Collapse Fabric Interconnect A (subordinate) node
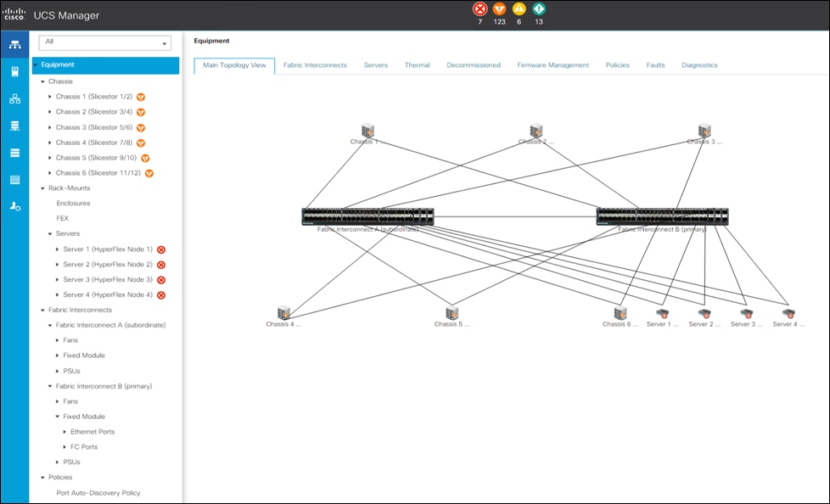The image size is (830, 504). [x=50, y=326]
